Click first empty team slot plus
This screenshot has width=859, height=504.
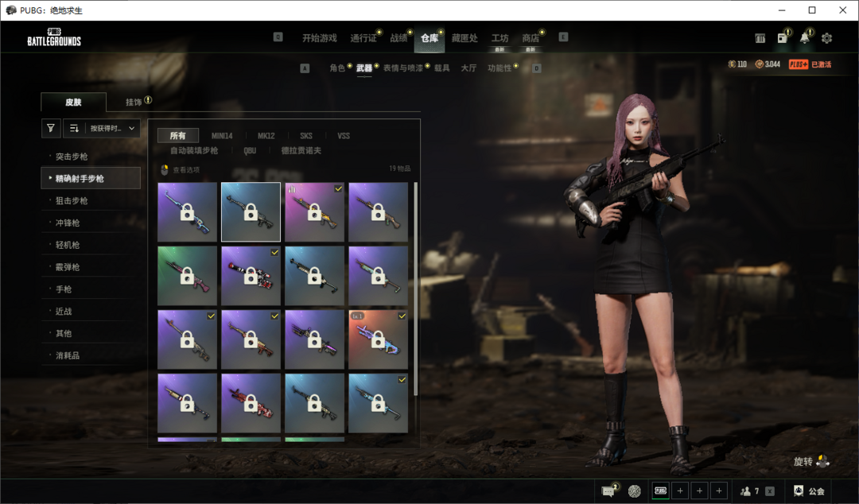tap(680, 491)
